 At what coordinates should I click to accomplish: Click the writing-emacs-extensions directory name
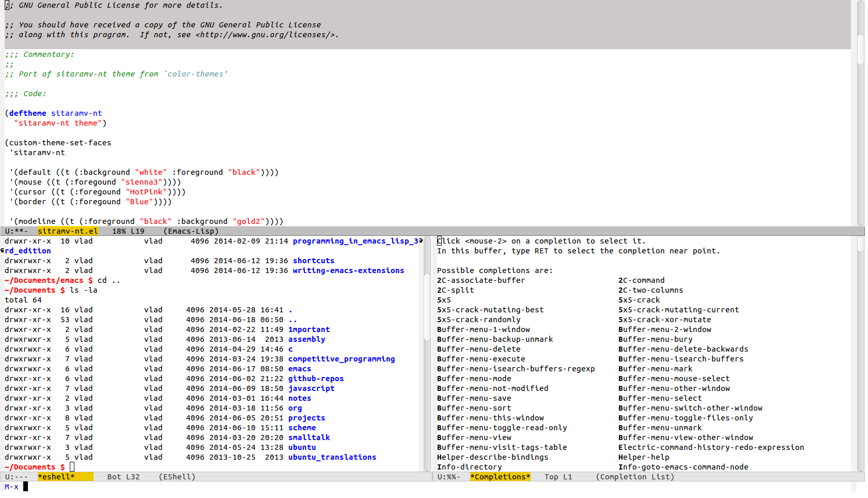349,270
